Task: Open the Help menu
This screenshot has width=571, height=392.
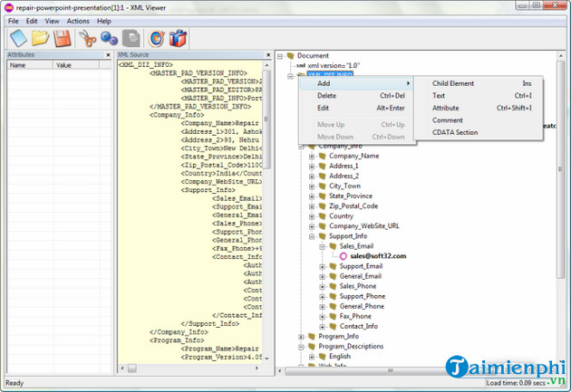Action: pyautogui.click(x=104, y=21)
